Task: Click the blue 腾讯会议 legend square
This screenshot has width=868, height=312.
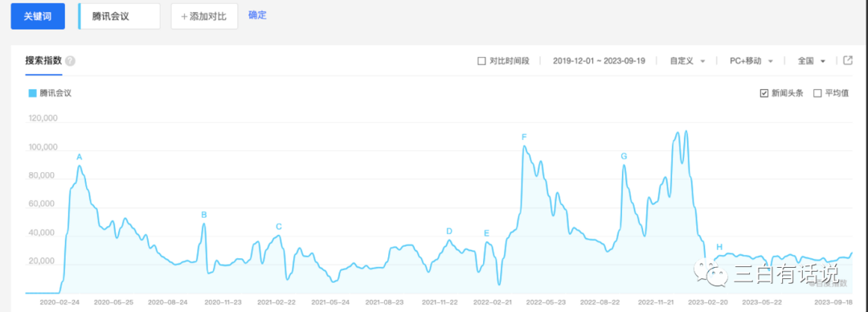Action: [32, 93]
